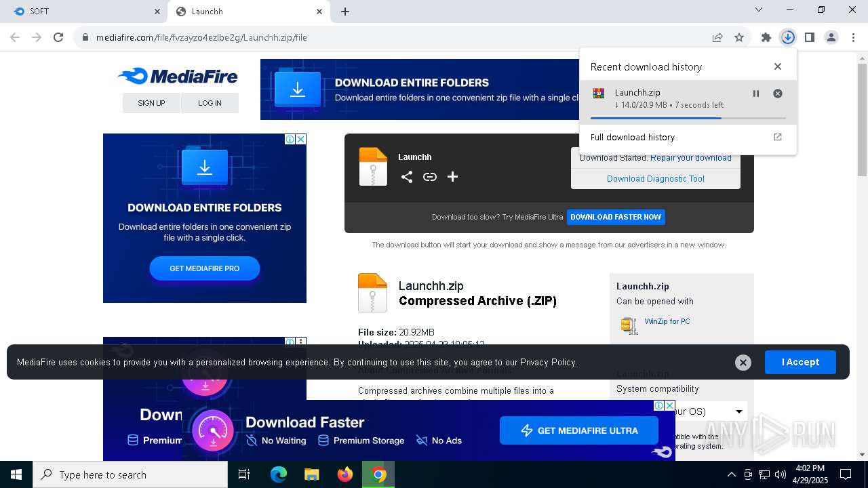The height and width of the screenshot is (488, 868).
Task: Copy link using the chain link icon
Action: [430, 177]
